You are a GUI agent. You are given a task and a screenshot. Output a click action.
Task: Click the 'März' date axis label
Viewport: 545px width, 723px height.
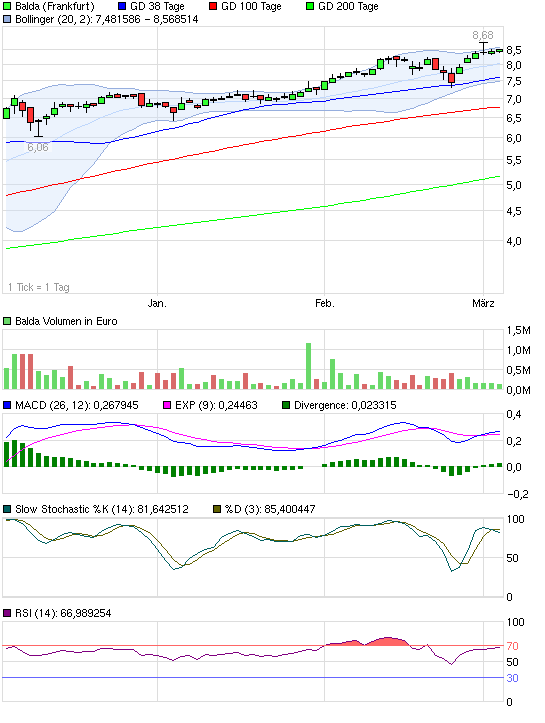pos(483,303)
